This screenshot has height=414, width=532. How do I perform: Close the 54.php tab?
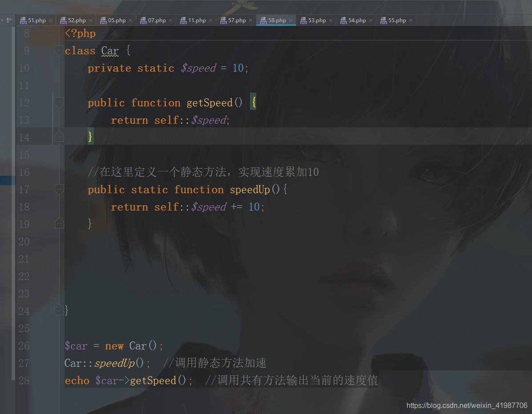(x=371, y=20)
